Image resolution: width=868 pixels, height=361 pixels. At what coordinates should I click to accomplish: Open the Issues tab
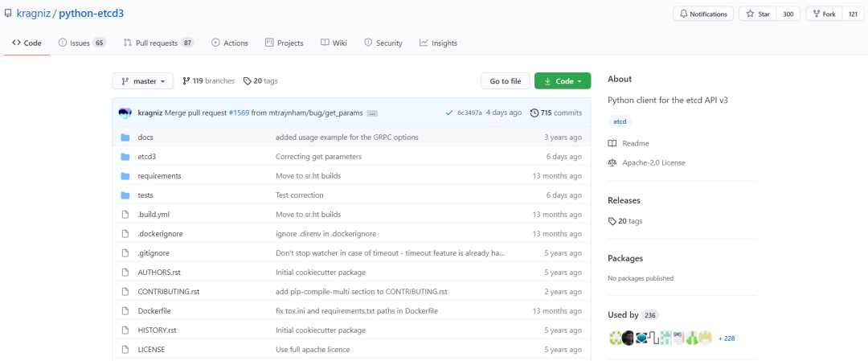point(82,43)
